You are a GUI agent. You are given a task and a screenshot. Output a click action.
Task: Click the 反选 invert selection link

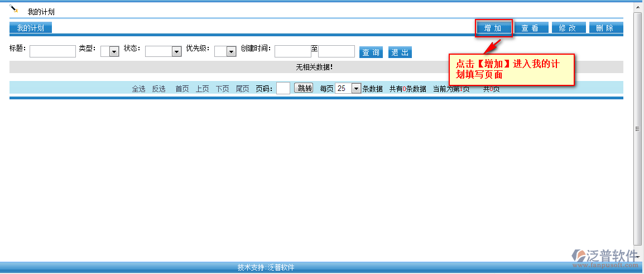pyautogui.click(x=158, y=89)
